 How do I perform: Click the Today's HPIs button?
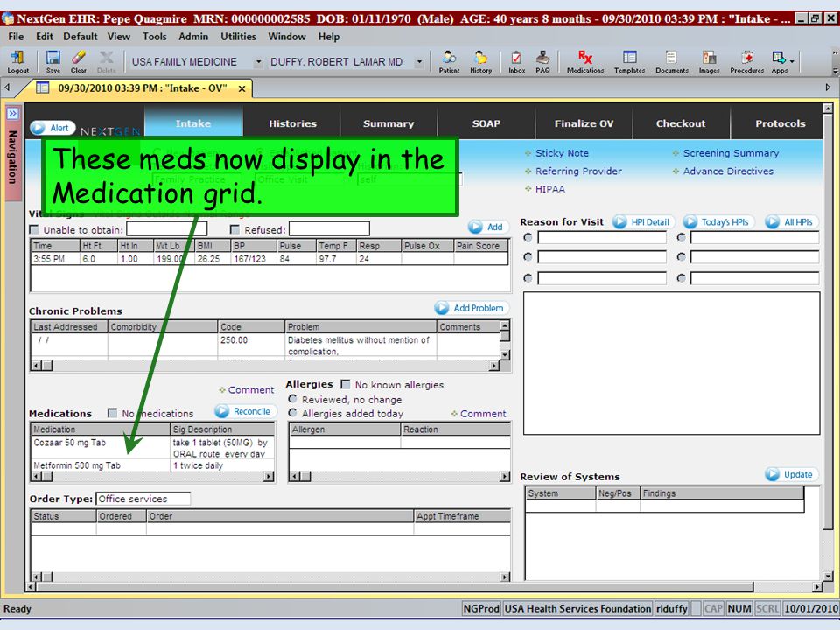[717, 221]
